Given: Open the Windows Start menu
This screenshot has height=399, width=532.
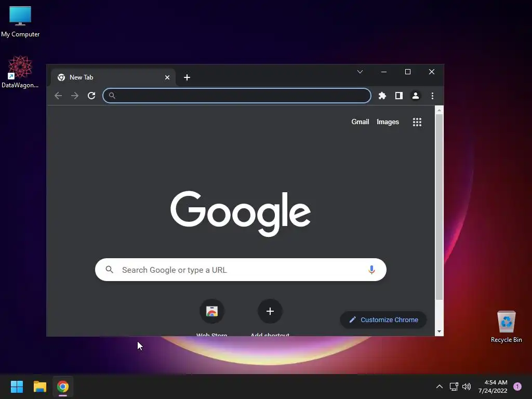Looking at the screenshot, I should click(x=17, y=387).
